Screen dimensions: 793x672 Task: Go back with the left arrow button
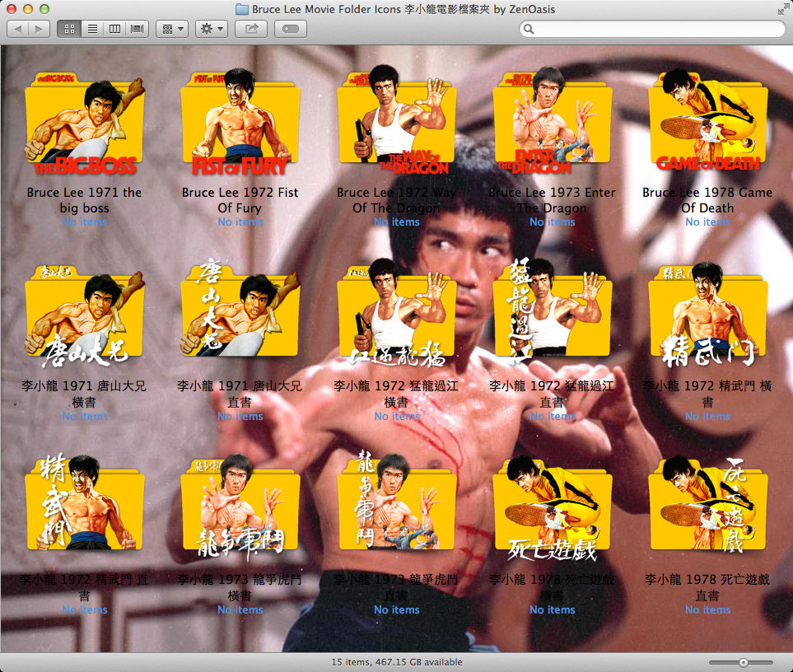(x=17, y=29)
